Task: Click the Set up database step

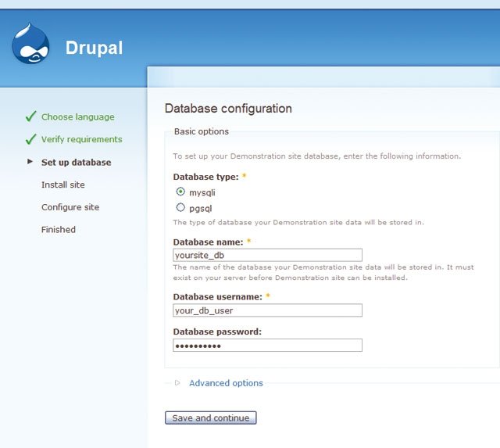Action: coord(77,163)
